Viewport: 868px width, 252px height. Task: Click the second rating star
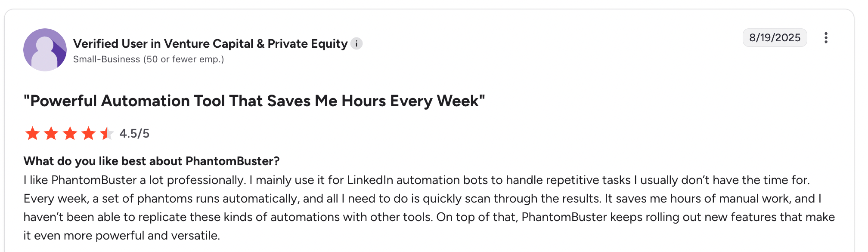point(51,134)
